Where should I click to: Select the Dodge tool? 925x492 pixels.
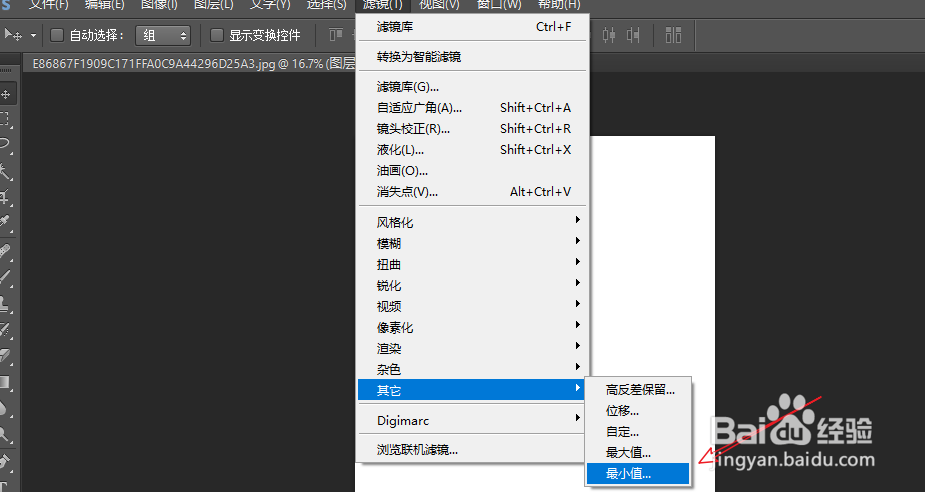point(5,434)
